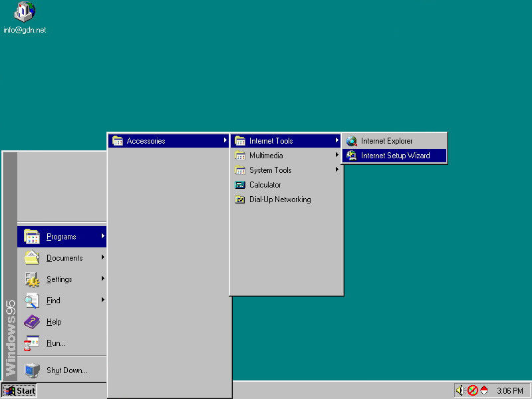The width and height of the screenshot is (532, 399).
Task: Expand the Find submenu
Action: [x=53, y=301]
